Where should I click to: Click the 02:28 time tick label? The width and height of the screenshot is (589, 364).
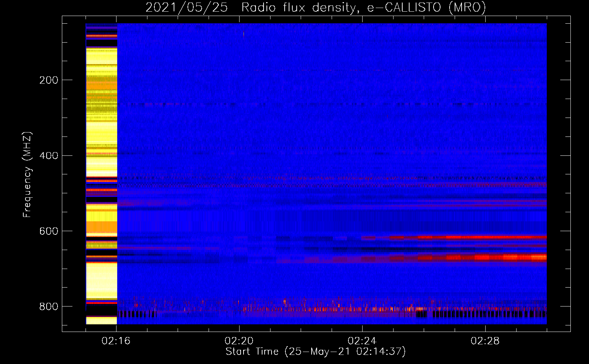[485, 341]
